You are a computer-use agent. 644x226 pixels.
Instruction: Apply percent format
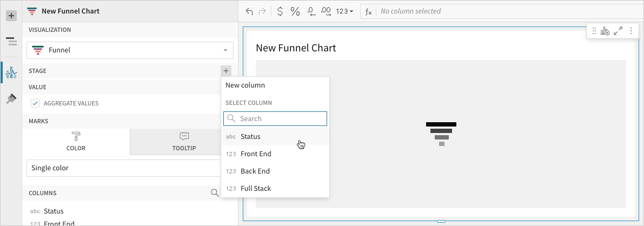[x=295, y=11]
